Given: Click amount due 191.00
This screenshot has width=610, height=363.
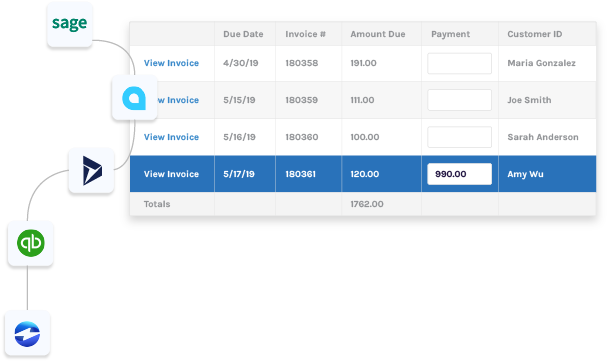Looking at the screenshot, I should [363, 63].
